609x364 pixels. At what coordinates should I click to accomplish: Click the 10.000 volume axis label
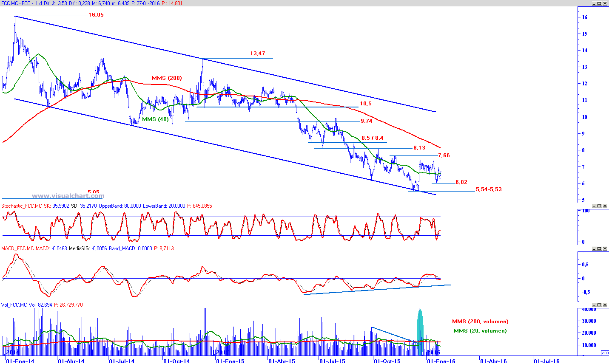pyautogui.click(x=589, y=345)
